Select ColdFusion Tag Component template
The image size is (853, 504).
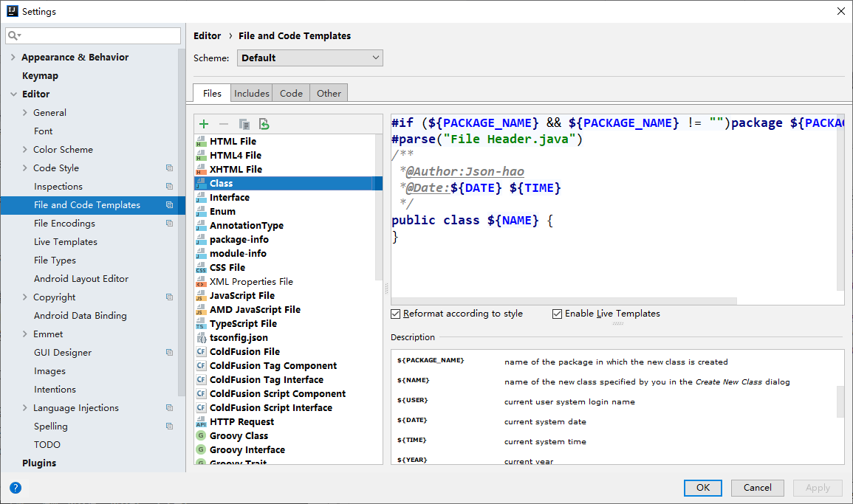pyautogui.click(x=273, y=366)
